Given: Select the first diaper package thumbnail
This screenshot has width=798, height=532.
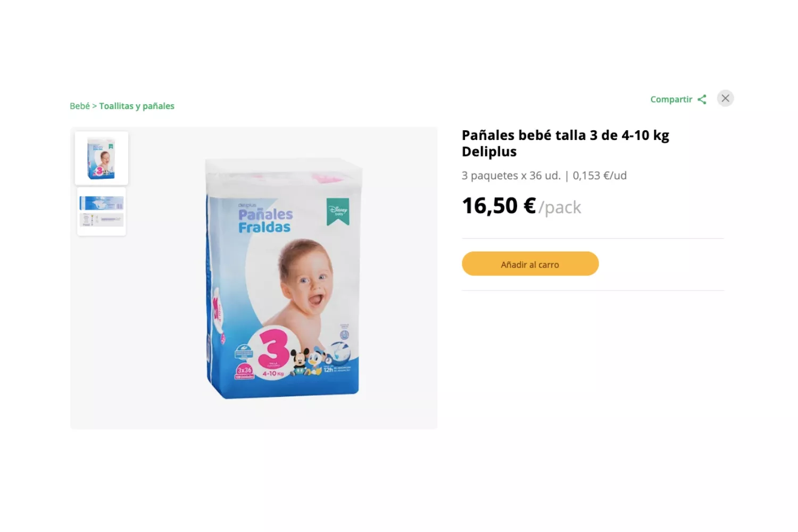Looking at the screenshot, I should pos(102,158).
